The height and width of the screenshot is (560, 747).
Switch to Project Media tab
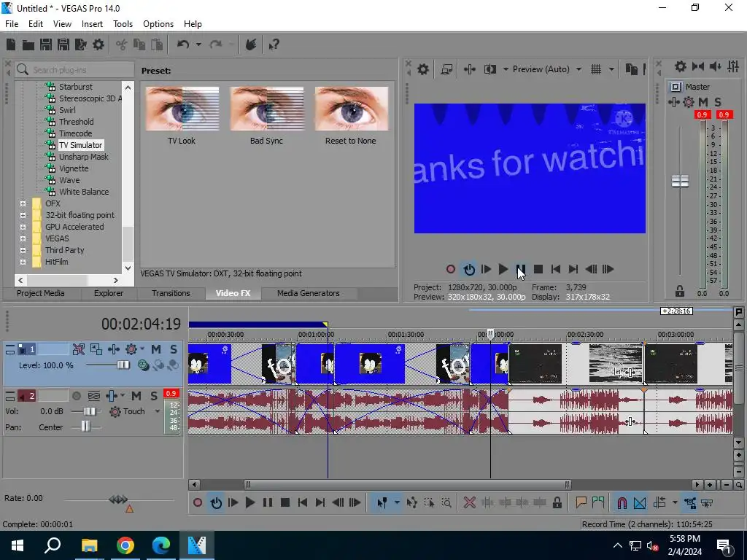click(41, 293)
